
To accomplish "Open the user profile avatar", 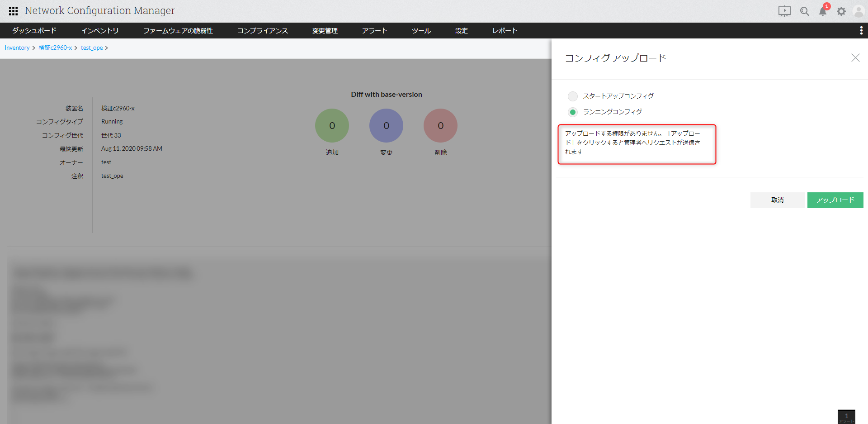I will coord(859,11).
